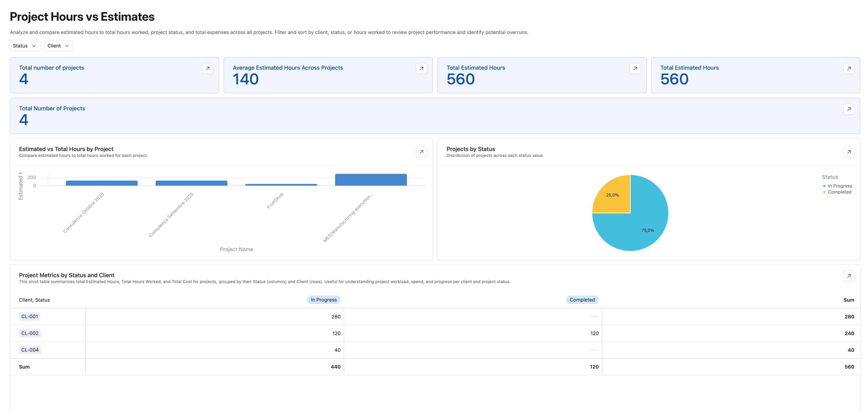Open Estimated vs Total Hours chart expanded view

422,152
